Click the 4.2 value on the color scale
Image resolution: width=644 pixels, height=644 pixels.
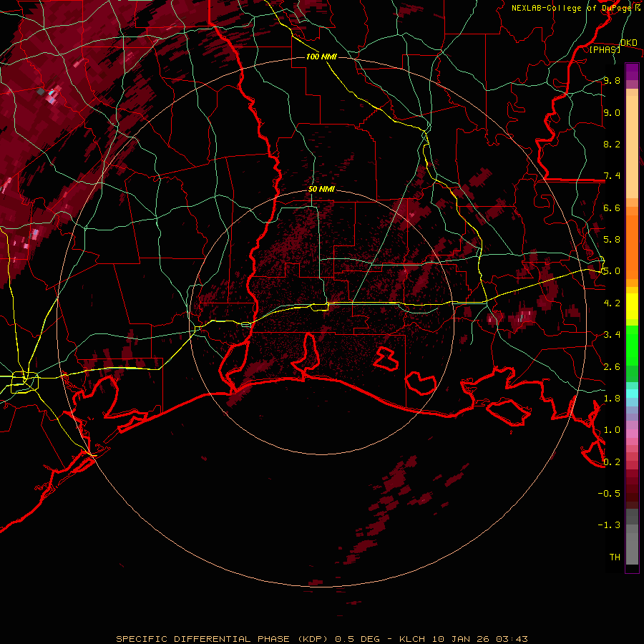(612, 303)
